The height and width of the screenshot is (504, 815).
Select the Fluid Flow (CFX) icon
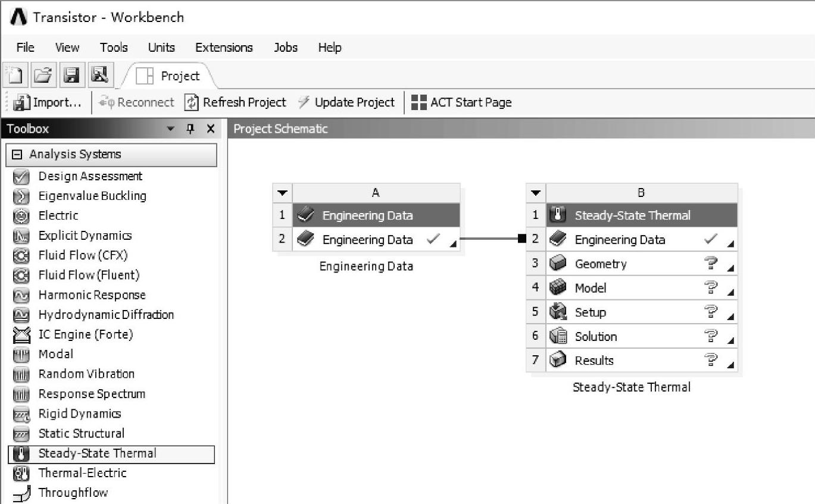(21, 256)
